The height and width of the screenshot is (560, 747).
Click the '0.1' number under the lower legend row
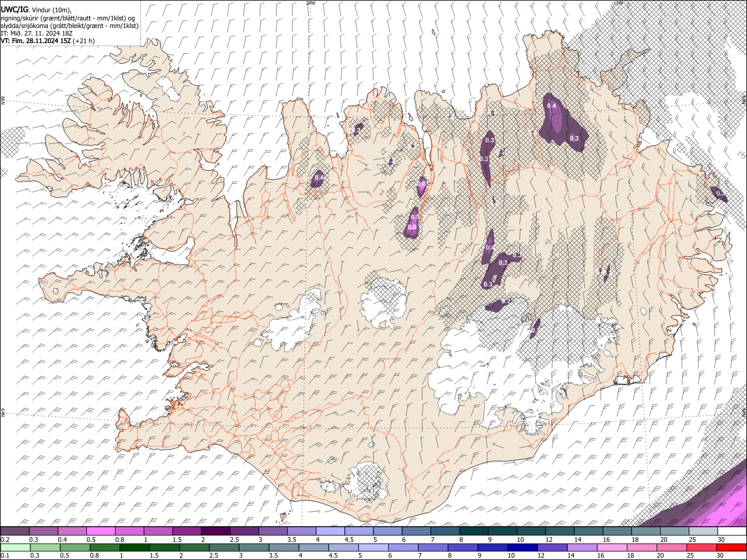click(5, 555)
